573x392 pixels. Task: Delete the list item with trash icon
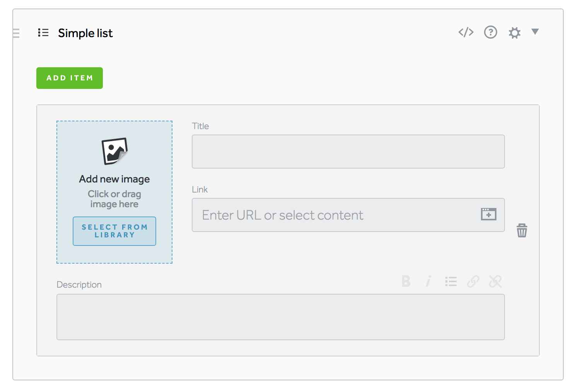[x=522, y=230]
